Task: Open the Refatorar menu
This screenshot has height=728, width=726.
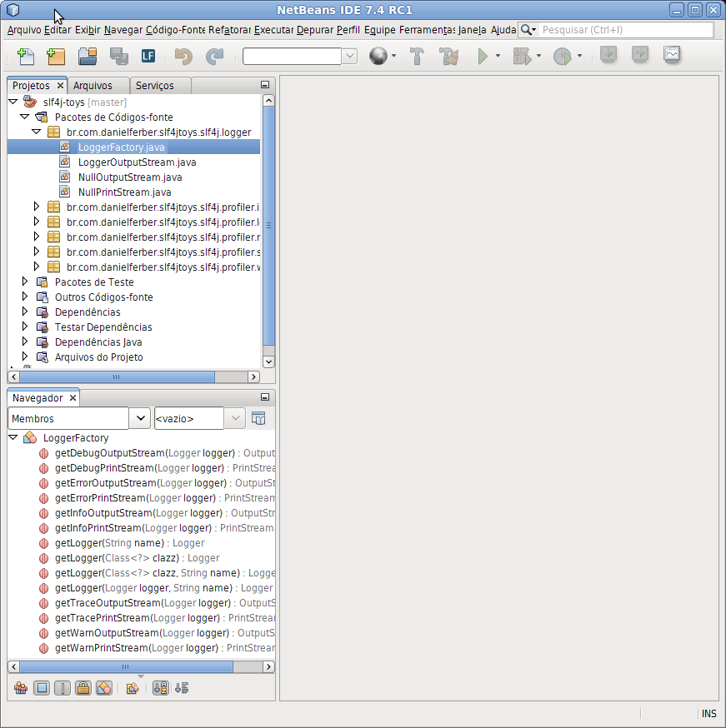Action: 229,30
